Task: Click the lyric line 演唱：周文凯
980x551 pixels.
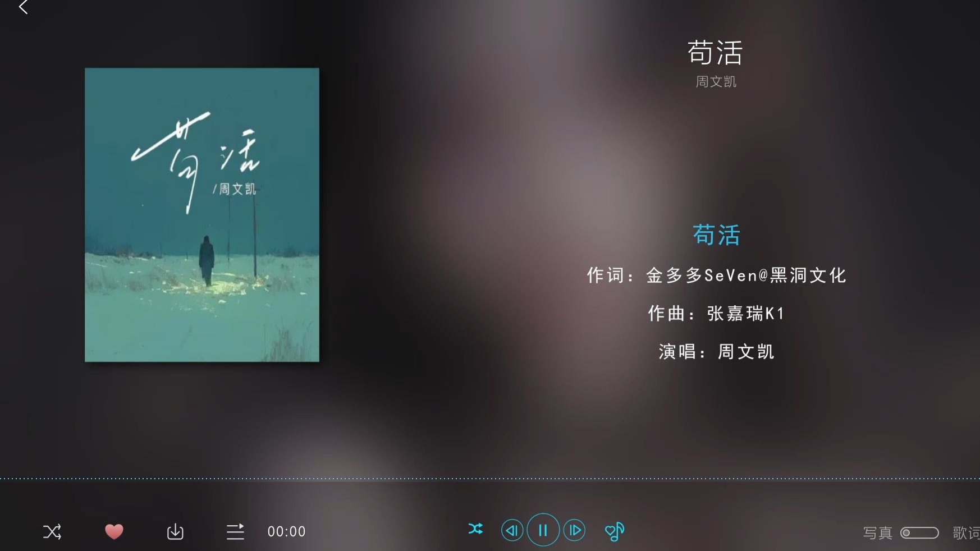Action: point(717,352)
